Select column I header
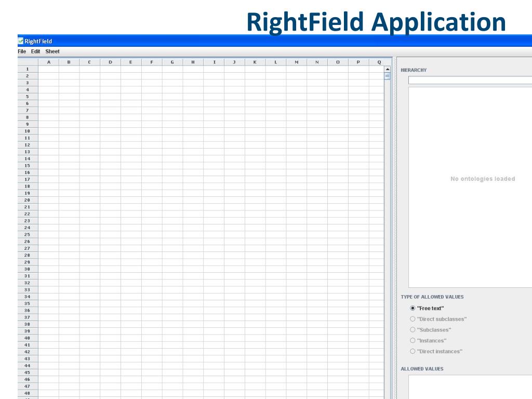 click(x=214, y=62)
